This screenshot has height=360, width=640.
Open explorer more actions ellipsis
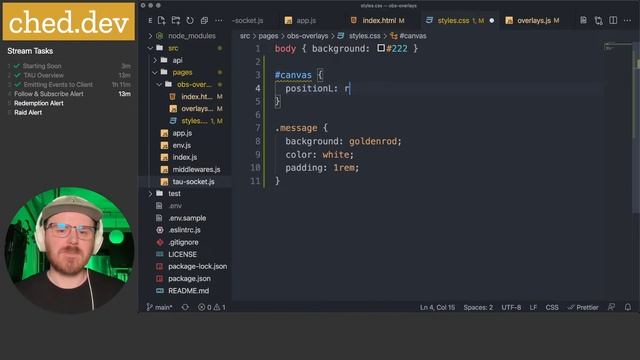[x=219, y=20]
